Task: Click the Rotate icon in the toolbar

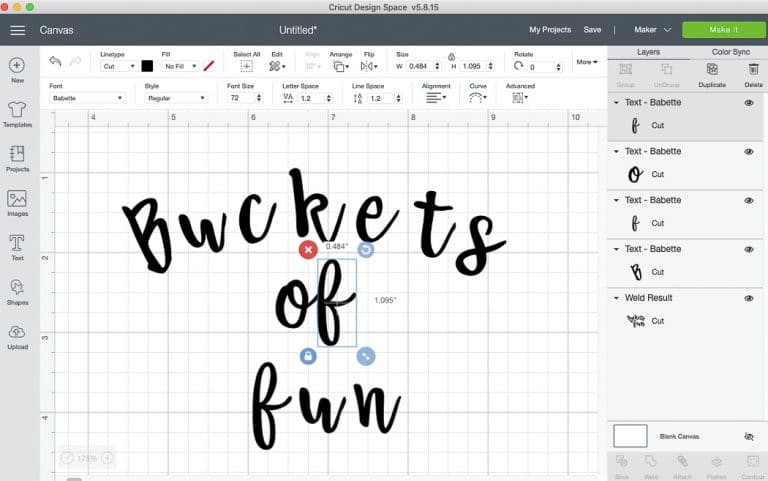Action: 518,66
